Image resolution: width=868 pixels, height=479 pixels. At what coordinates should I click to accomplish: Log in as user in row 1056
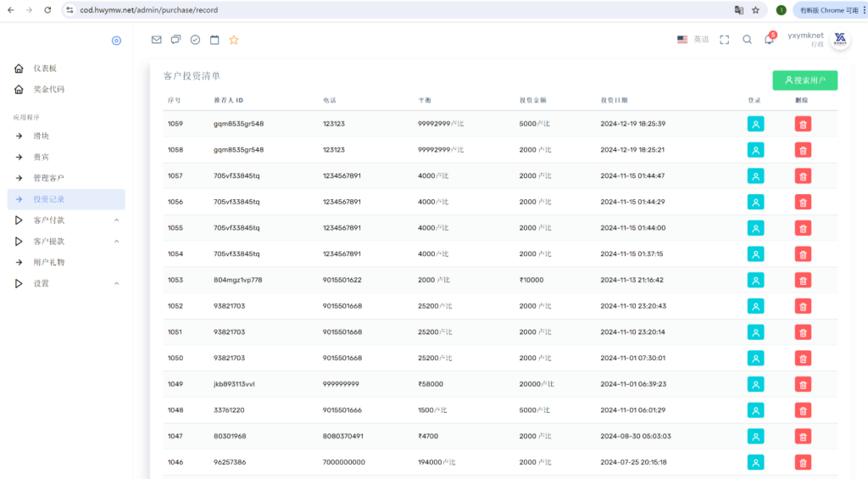(x=755, y=202)
